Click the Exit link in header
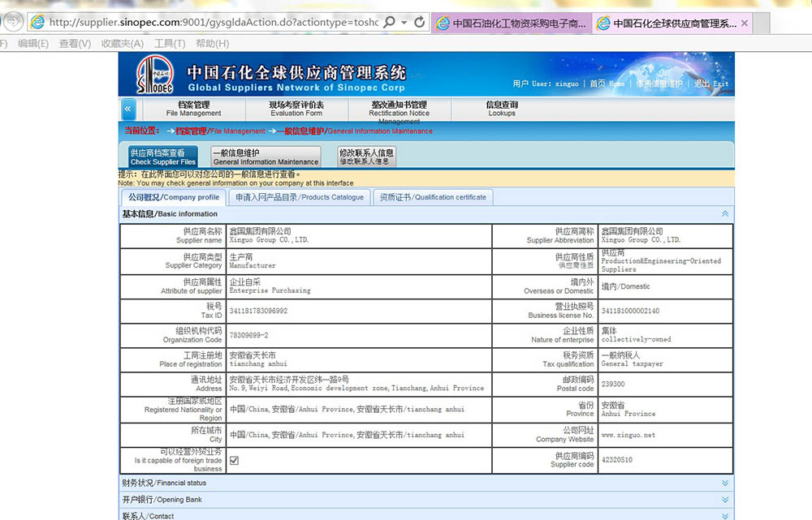Screen dimensions: 812x520 click(x=711, y=84)
